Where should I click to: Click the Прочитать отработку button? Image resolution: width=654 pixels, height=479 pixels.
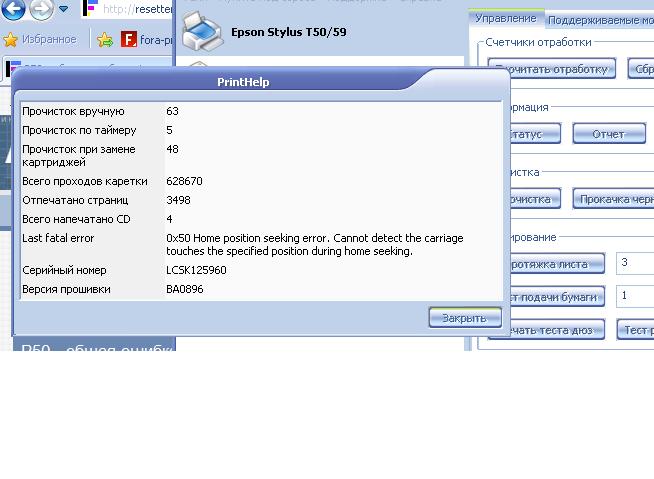point(551,69)
